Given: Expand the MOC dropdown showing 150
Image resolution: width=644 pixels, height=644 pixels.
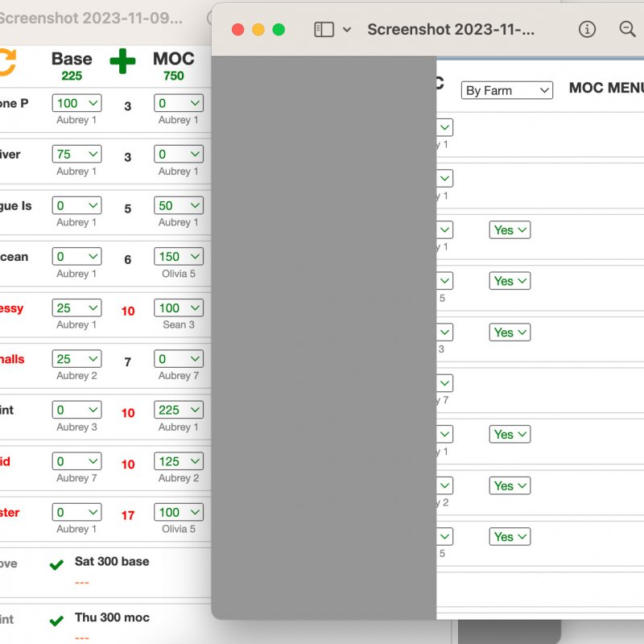Looking at the screenshot, I should click(179, 257).
